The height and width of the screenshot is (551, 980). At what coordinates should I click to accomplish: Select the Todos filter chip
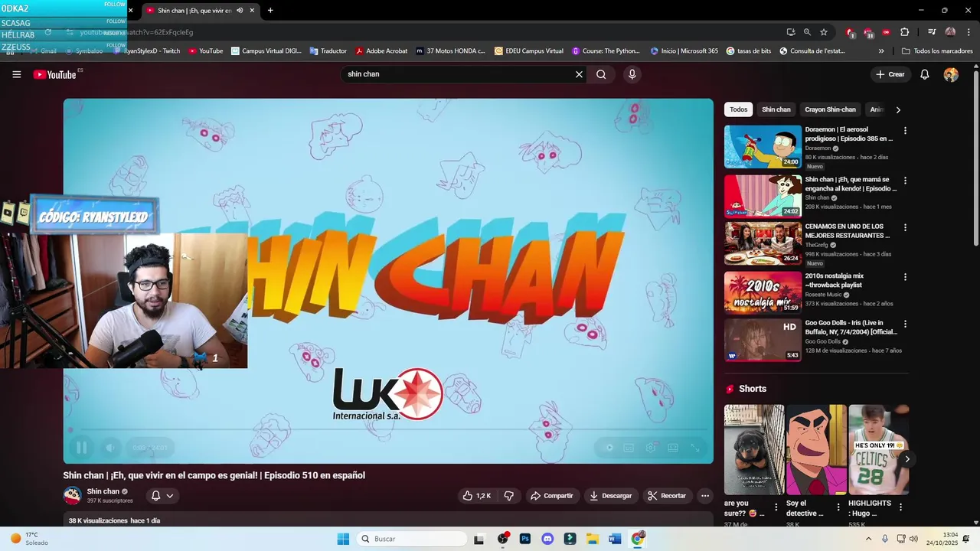[x=739, y=109]
